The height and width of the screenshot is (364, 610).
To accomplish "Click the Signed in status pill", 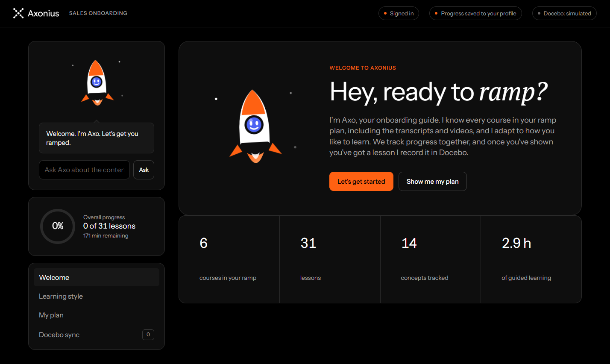I will (x=399, y=13).
